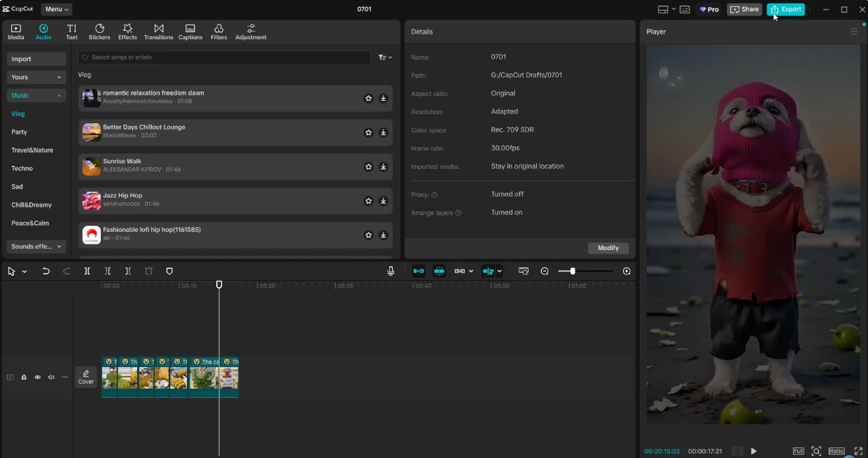Screen dimensions: 868x458
Task: Select the Travel&Nature music genre
Action: [x=32, y=150]
